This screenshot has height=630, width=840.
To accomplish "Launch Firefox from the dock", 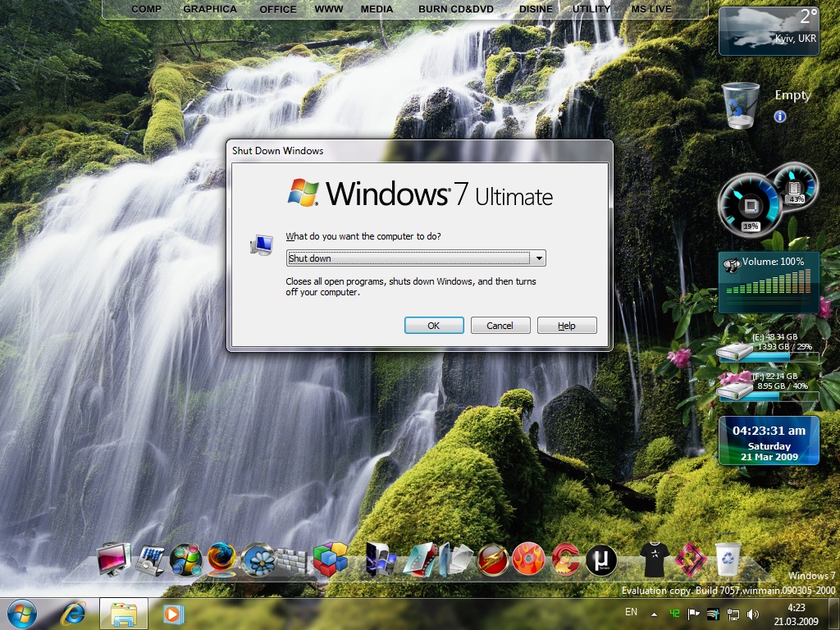I will (x=221, y=559).
